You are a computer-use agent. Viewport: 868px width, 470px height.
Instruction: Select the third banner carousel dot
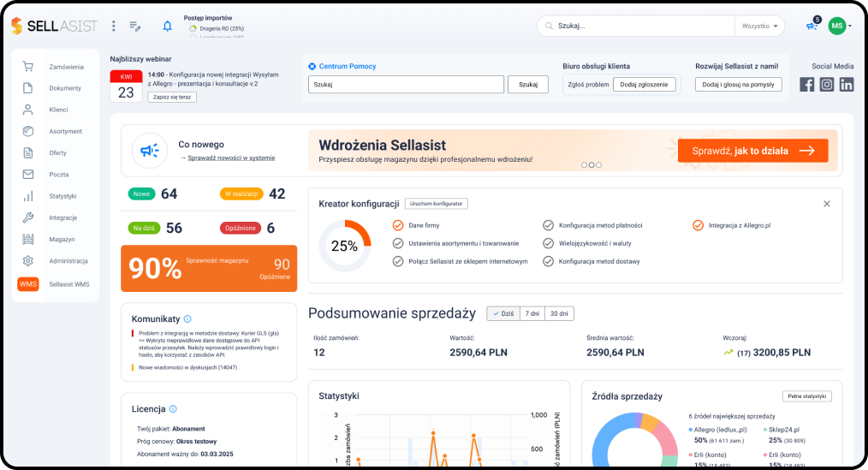[598, 165]
